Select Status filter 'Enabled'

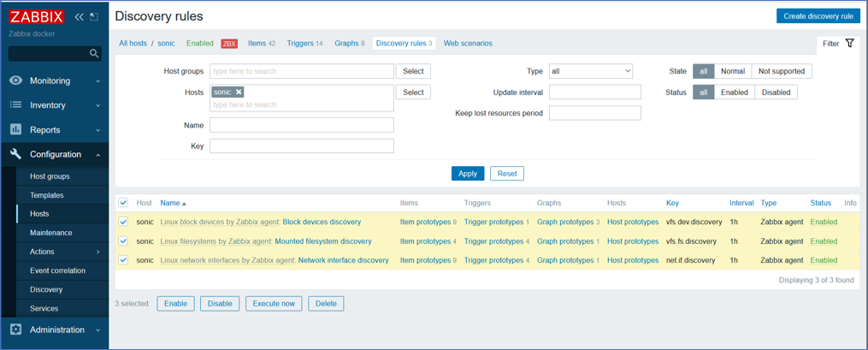734,92
